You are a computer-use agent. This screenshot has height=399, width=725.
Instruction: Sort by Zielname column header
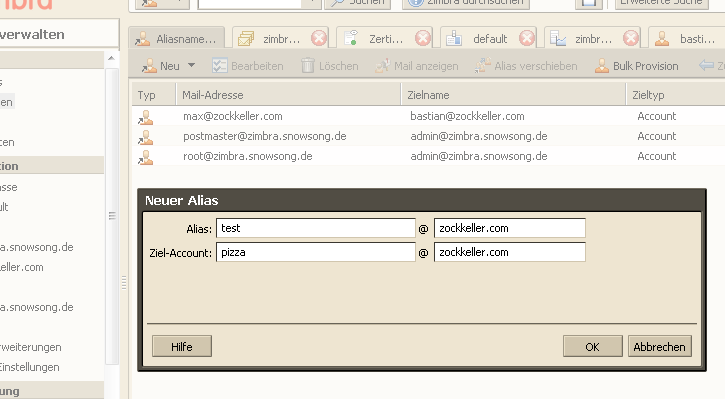coord(513,95)
